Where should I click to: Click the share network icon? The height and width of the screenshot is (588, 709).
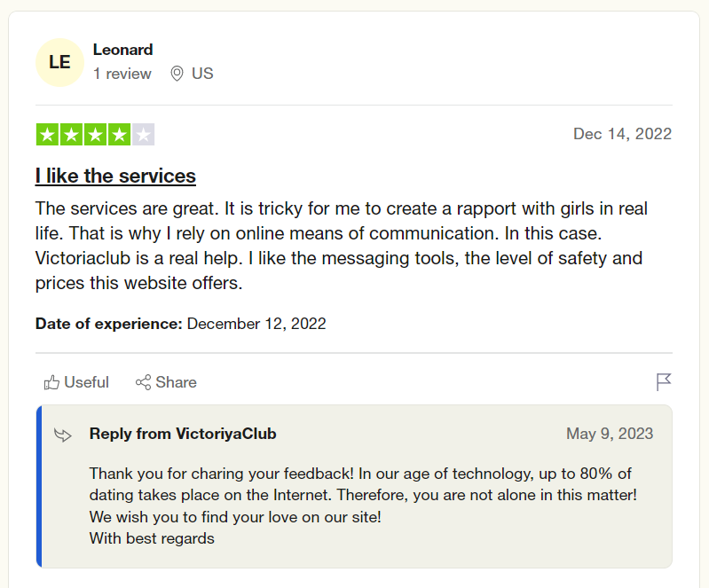point(144,382)
